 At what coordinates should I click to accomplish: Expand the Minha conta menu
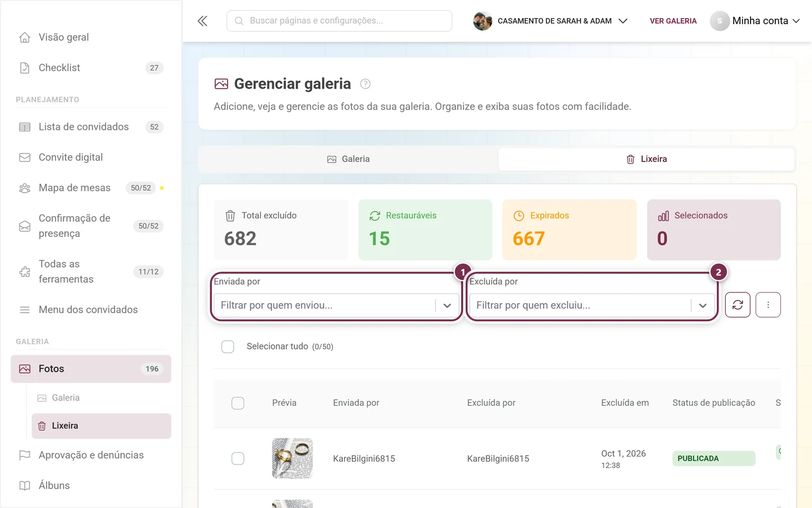(755, 21)
